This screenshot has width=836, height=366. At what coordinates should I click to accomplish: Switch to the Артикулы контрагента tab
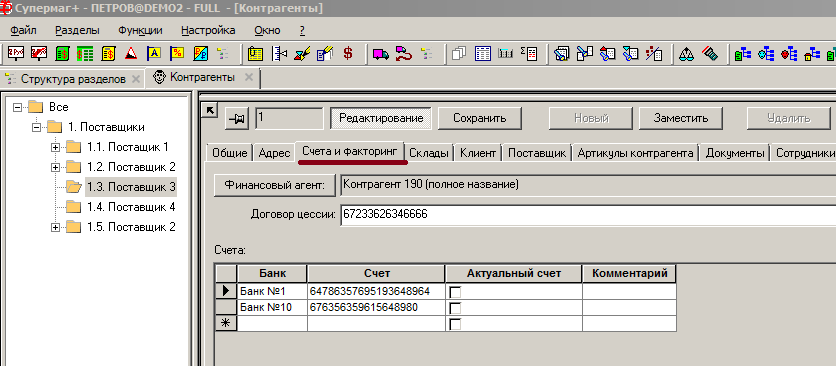[635, 154]
